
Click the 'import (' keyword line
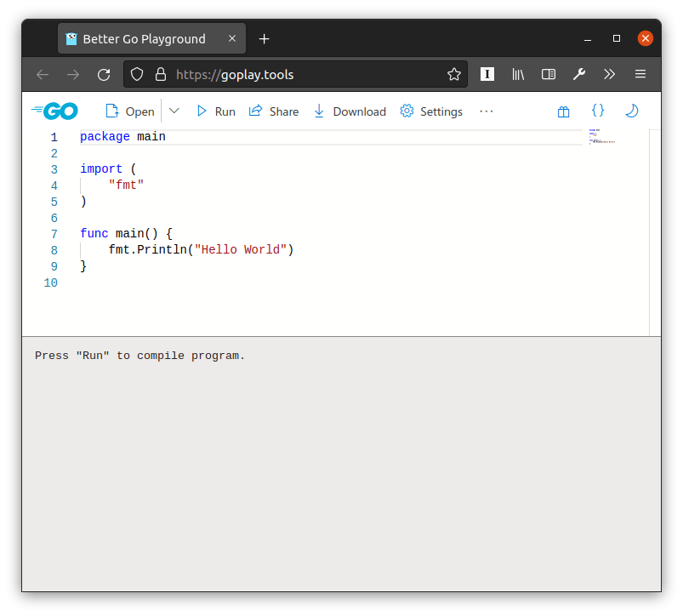click(109, 168)
